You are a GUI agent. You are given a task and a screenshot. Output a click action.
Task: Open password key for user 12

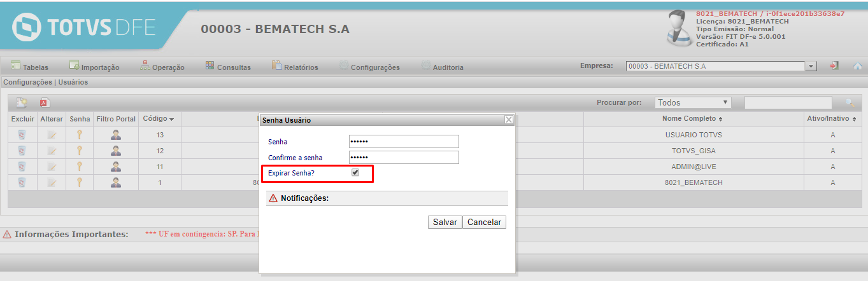[80, 151]
